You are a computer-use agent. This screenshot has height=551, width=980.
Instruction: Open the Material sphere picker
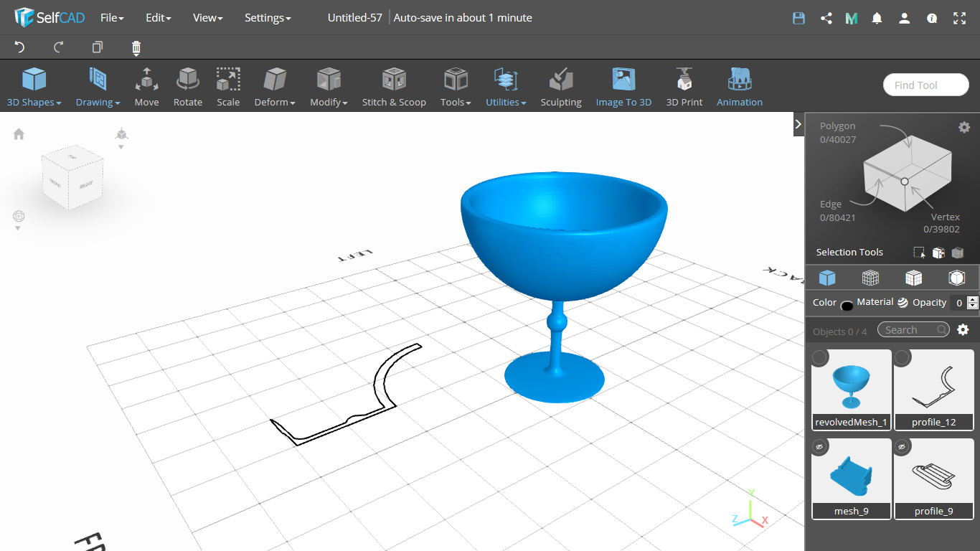tap(903, 303)
